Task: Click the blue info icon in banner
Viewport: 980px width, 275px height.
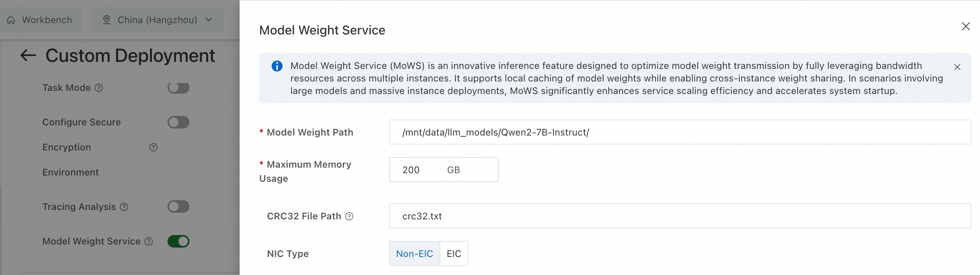Action: tap(277, 66)
